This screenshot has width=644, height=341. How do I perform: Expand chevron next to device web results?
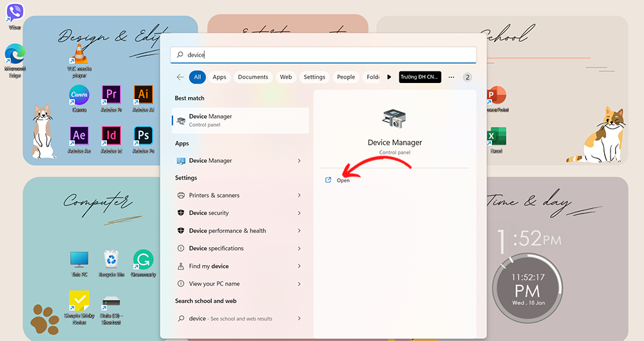click(x=299, y=318)
